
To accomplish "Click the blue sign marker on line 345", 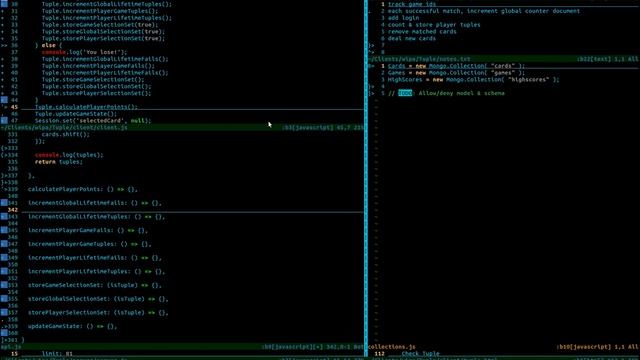I will [x=4, y=230].
